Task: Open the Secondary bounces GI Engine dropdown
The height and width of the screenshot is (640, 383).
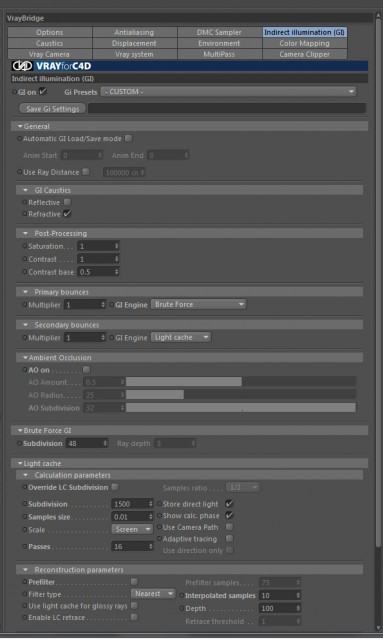Action: tap(181, 338)
